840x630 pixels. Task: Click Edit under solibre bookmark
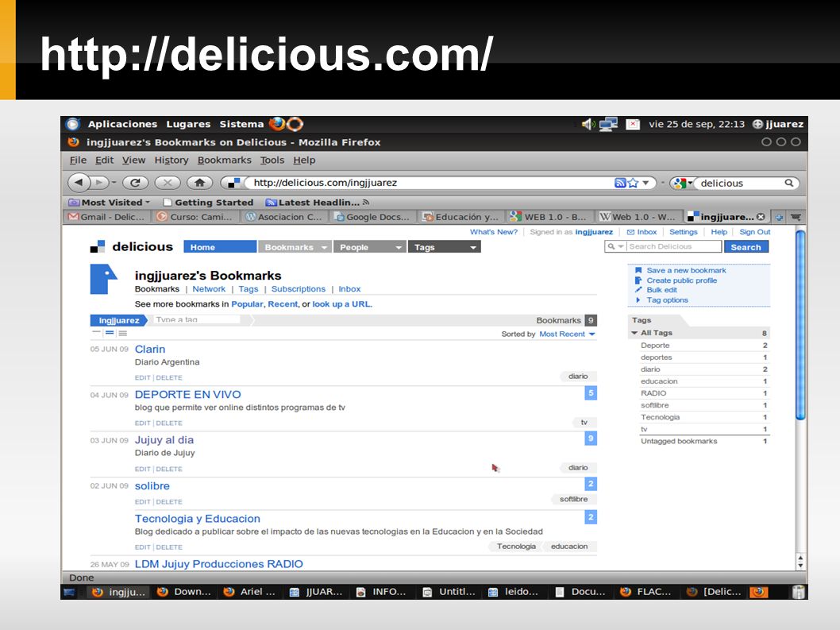tap(142, 502)
